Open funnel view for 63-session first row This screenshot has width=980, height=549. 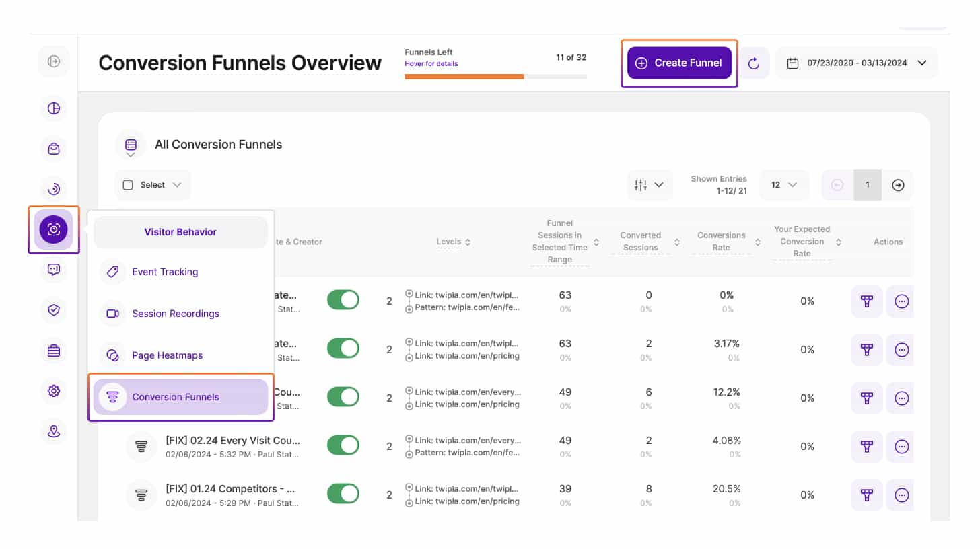(x=867, y=301)
